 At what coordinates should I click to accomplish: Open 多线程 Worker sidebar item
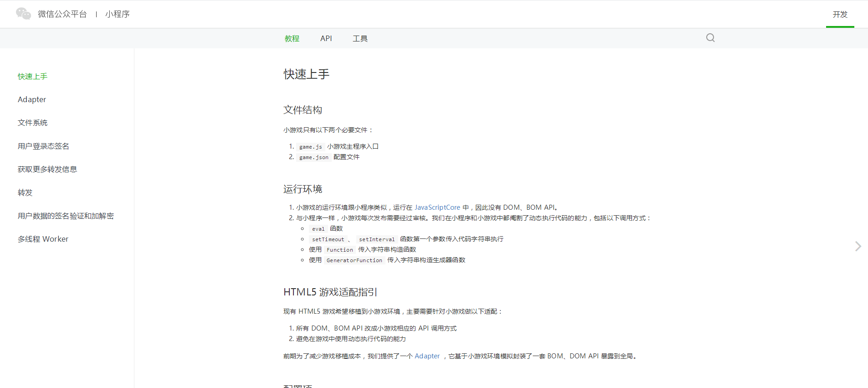tap(43, 239)
